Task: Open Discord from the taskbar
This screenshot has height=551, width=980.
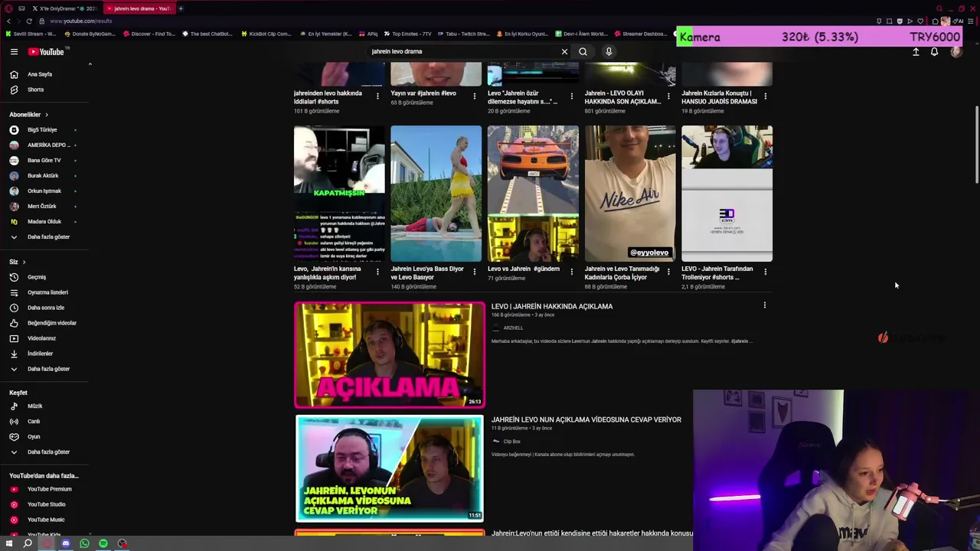Action: [x=66, y=543]
